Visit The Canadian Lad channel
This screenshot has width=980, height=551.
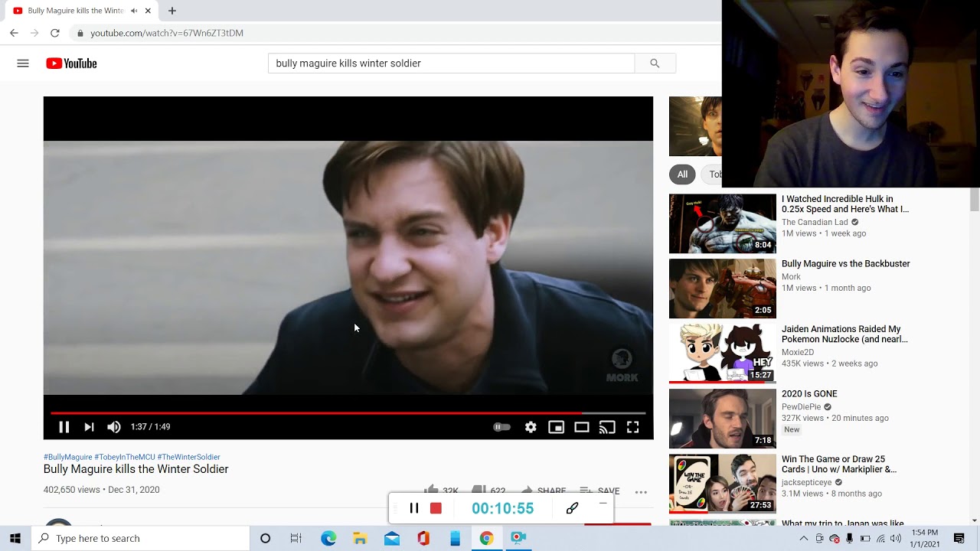815,223
